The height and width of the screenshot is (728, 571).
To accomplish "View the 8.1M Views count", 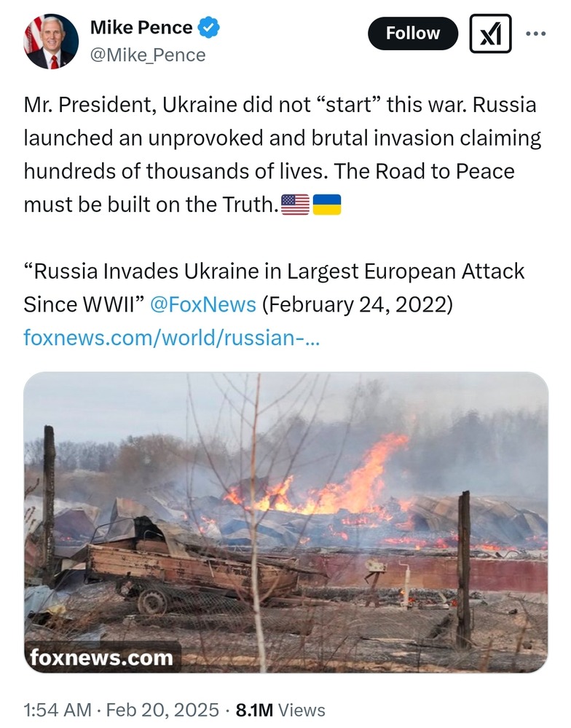I will (x=280, y=710).
